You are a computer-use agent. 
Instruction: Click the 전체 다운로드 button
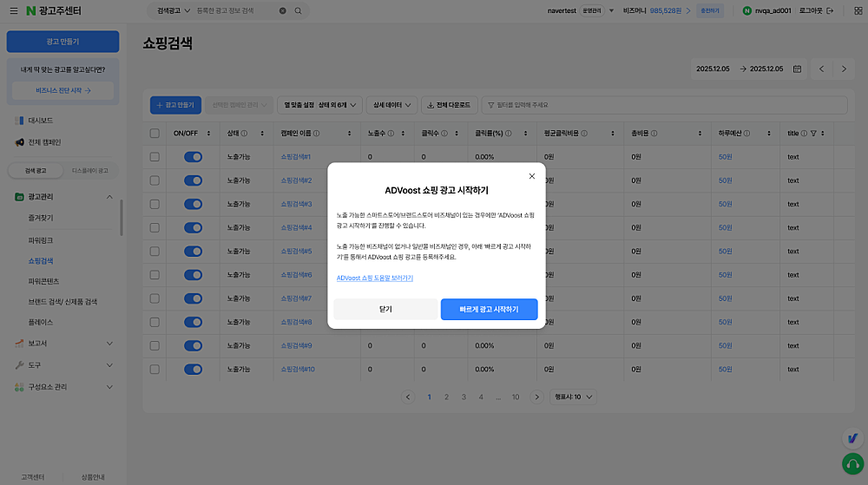(x=449, y=105)
